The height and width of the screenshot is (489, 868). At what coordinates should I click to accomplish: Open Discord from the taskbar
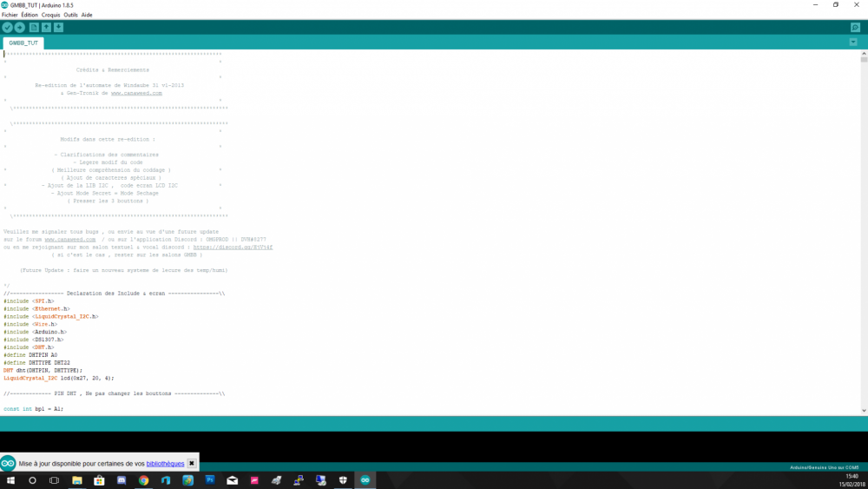pos(122,480)
